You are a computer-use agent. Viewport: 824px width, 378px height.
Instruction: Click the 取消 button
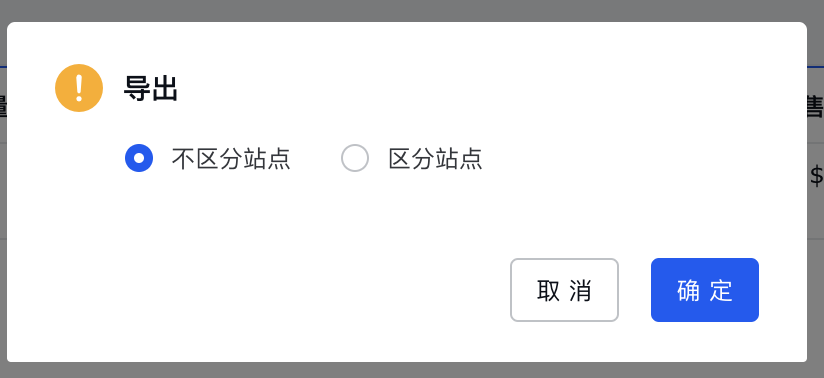[564, 290]
